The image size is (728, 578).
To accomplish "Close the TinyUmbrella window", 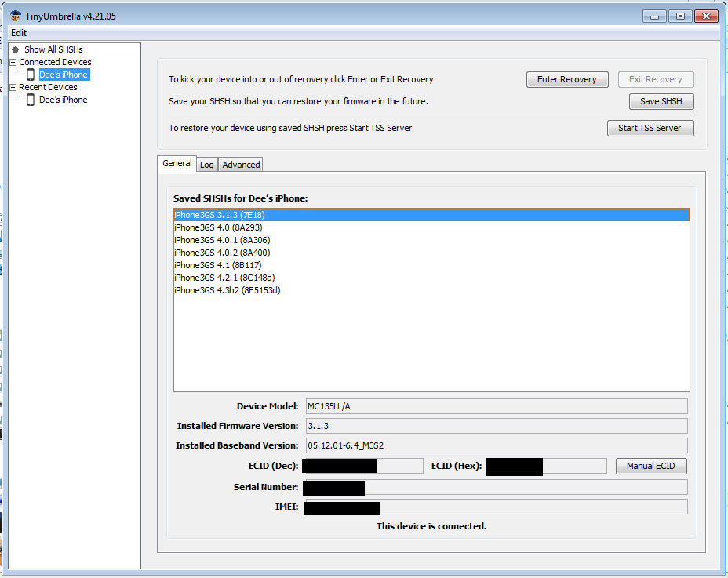I will tap(707, 16).
